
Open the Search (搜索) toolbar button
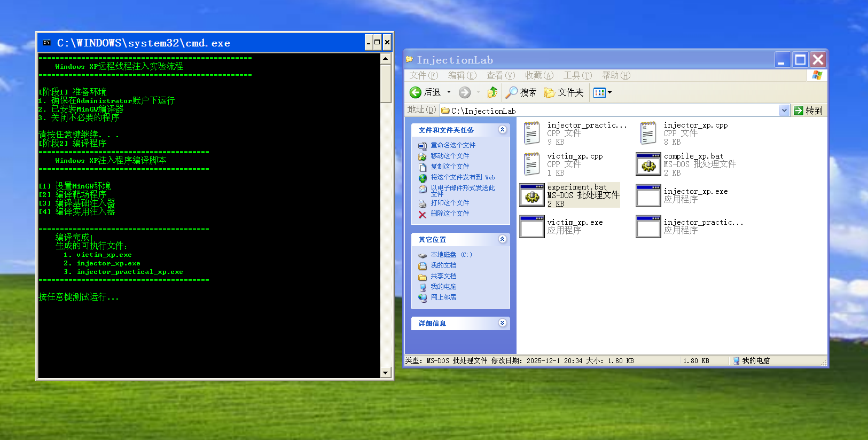521,92
